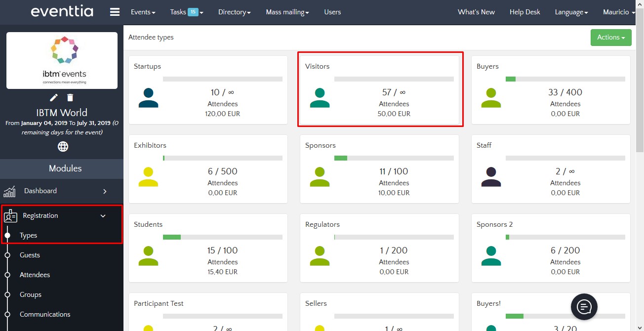Screen dimensions: 644x331
Task: Click the Registration badge icon
Action: tap(10, 216)
